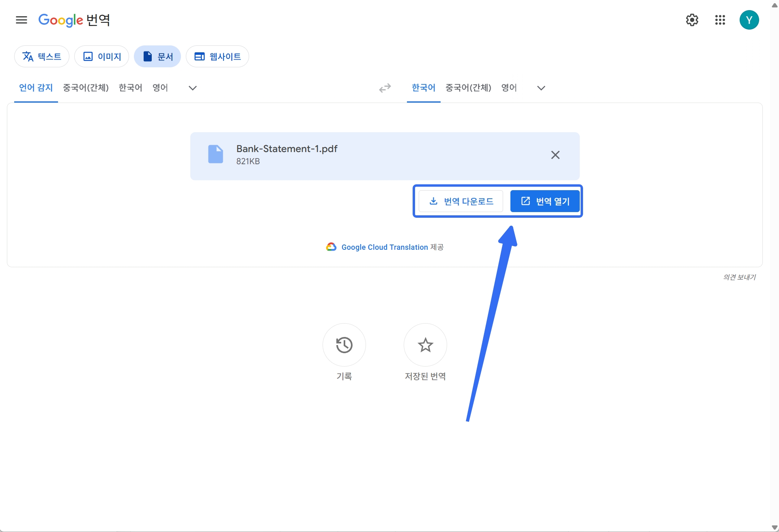Open the 기록 history icon
Viewport: 779px width, 532px height.
click(344, 345)
